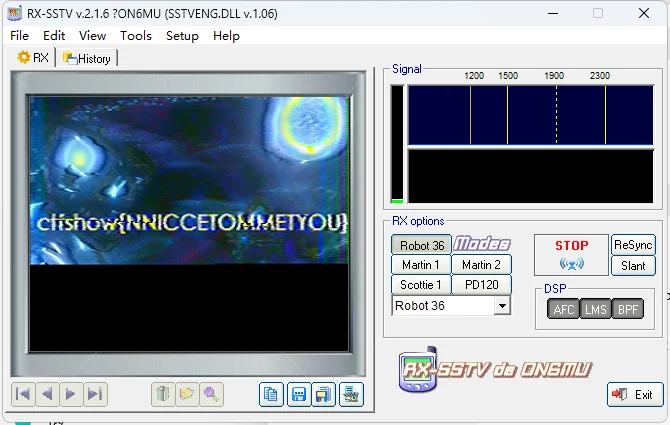The width and height of the screenshot is (670, 425).
Task: Go to the first history image
Action: click(x=22, y=395)
